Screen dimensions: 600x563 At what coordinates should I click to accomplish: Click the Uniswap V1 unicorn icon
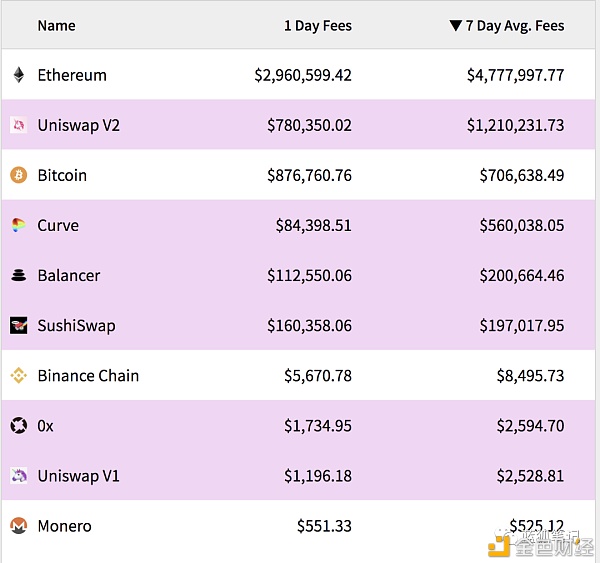(x=18, y=476)
